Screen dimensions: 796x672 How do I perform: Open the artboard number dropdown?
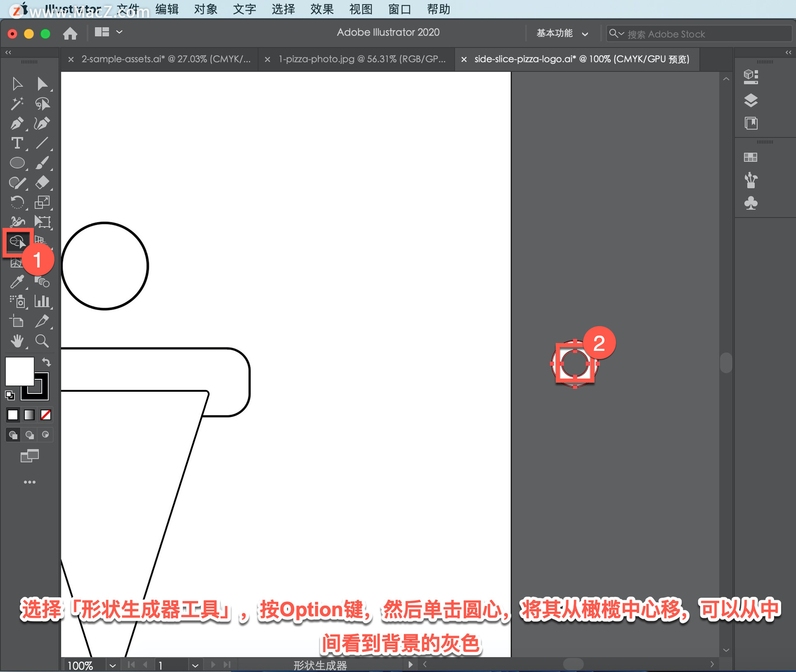click(x=195, y=665)
